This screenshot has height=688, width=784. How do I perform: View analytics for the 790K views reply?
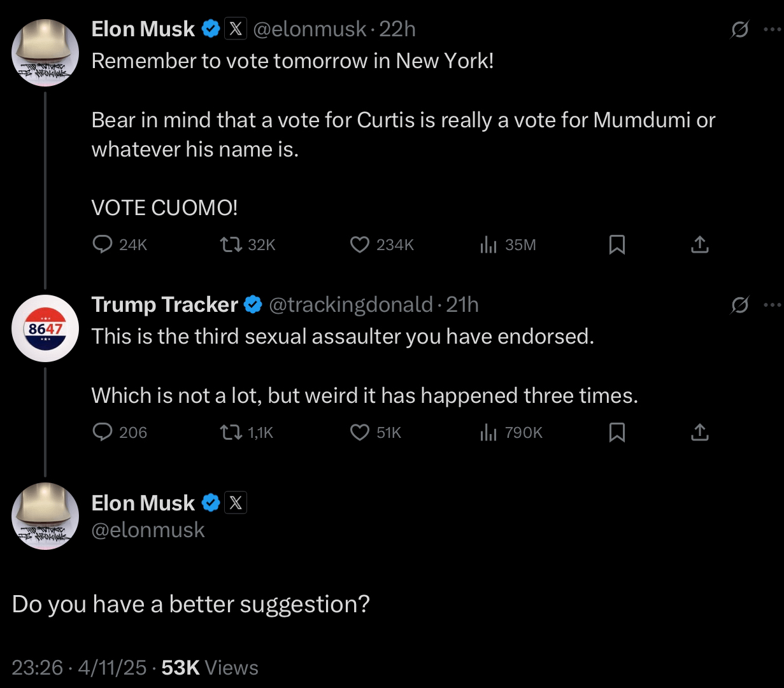click(488, 433)
